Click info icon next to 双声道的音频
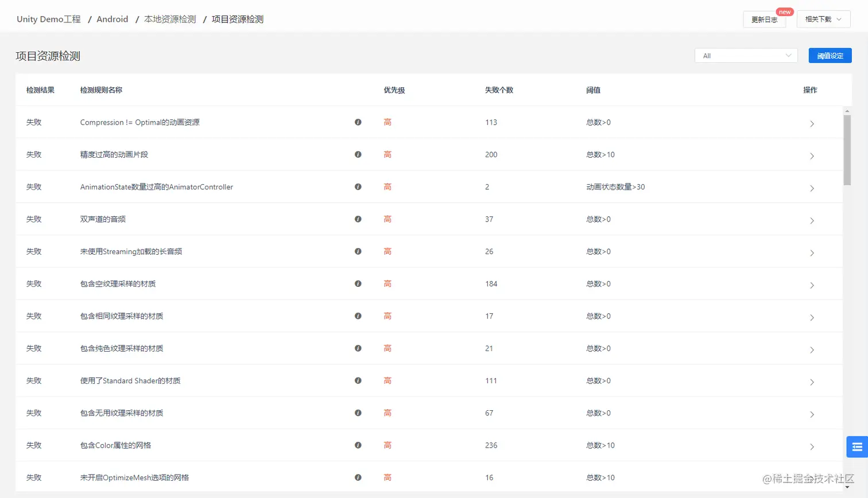Viewport: 868px width, 498px height. [x=358, y=219]
